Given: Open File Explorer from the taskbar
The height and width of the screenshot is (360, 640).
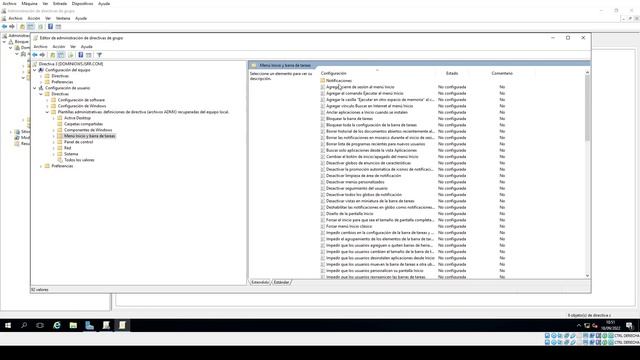Looking at the screenshot, I should coord(73,325).
